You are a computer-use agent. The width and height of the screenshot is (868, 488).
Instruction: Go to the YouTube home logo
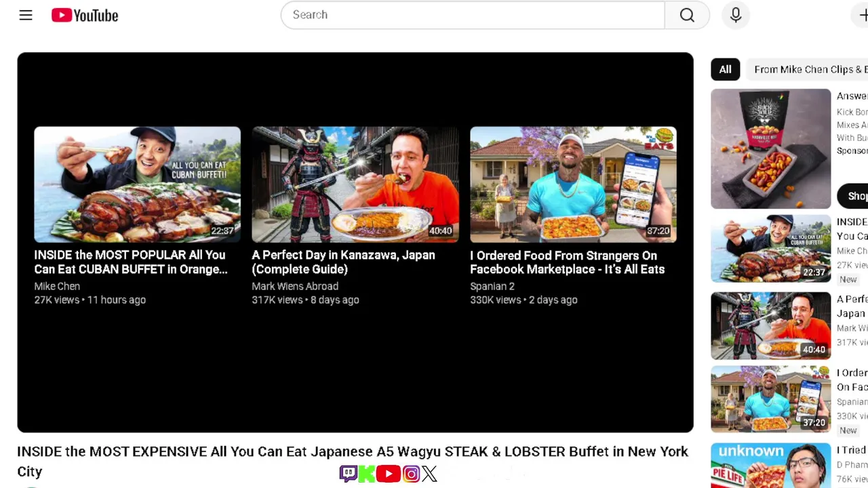[x=85, y=15]
